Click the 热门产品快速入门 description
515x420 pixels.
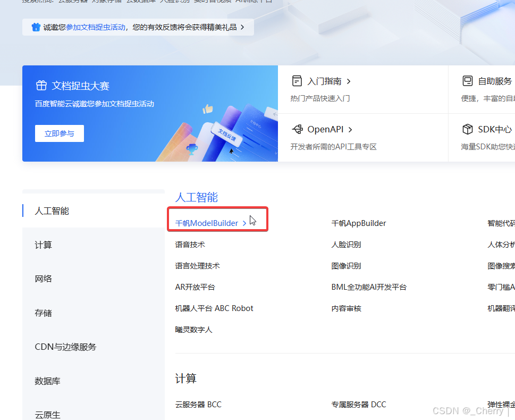click(320, 98)
